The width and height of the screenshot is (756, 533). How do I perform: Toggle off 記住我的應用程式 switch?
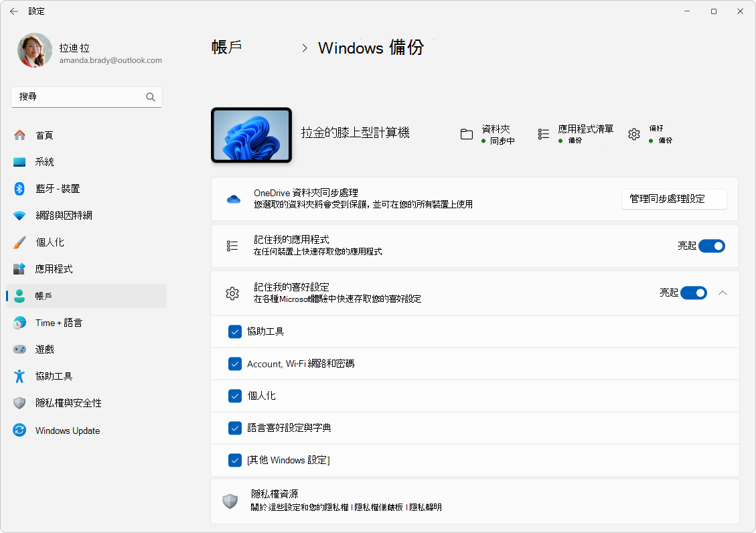point(712,246)
